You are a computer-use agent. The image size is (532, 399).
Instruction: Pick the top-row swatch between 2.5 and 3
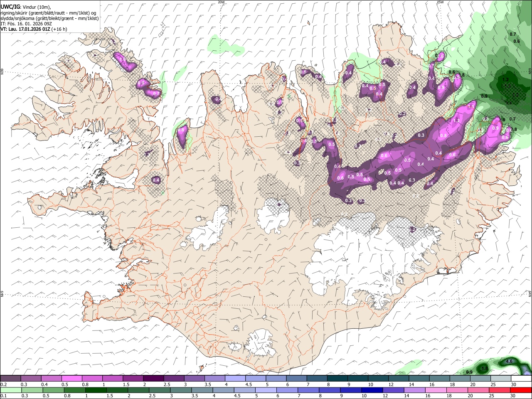tap(174, 378)
